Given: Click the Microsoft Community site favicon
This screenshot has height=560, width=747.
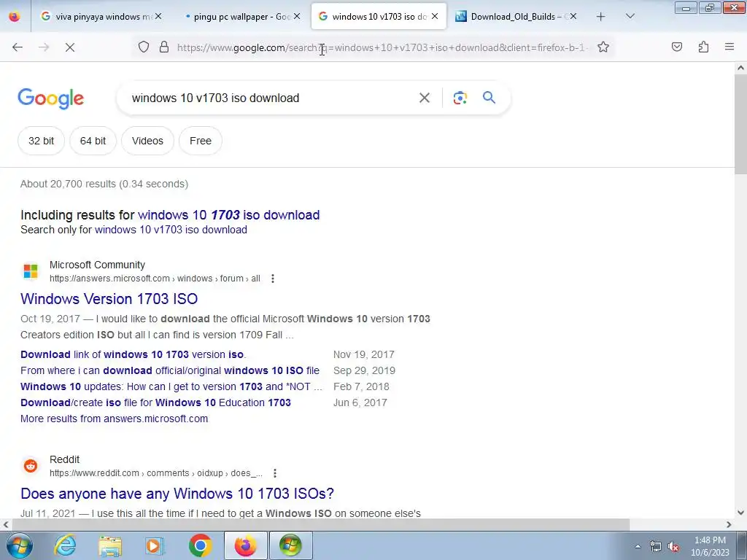Looking at the screenshot, I should [x=31, y=271].
